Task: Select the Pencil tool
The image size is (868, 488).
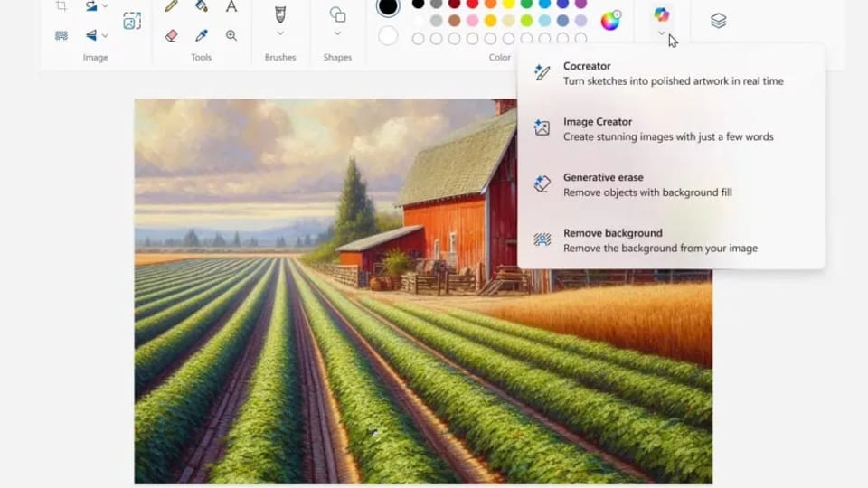Action: pos(172,6)
